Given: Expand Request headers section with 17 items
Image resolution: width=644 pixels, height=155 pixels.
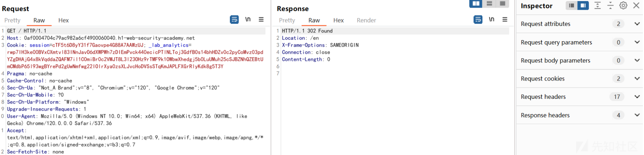Looking at the screenshot, I should 579,97.
